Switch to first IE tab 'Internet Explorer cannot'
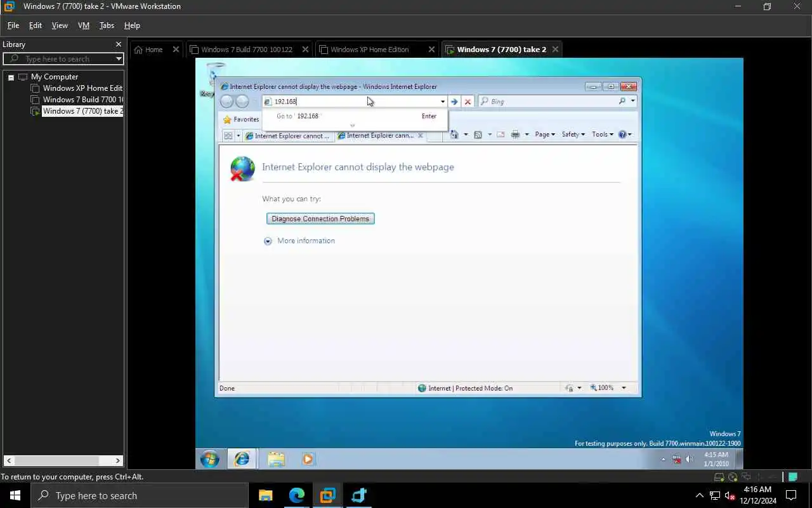This screenshot has height=508, width=812. pyautogui.click(x=287, y=136)
